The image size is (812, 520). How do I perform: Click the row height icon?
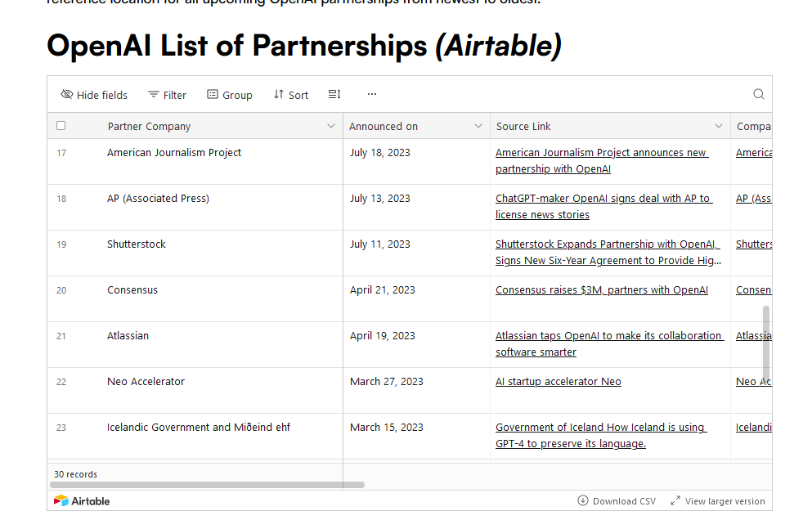(x=334, y=94)
